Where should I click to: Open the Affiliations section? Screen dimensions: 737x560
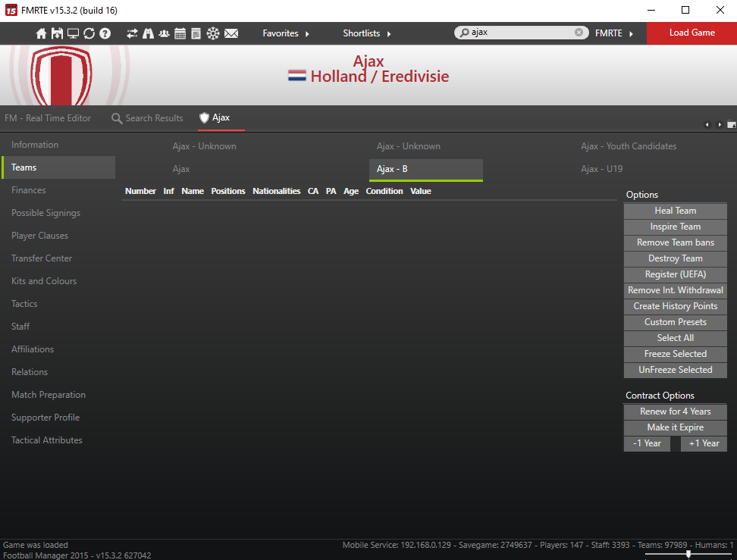tap(58, 349)
